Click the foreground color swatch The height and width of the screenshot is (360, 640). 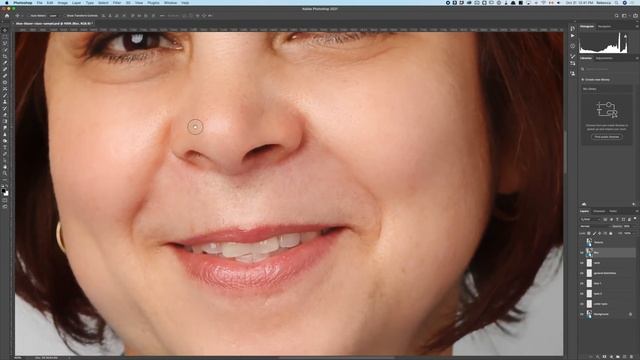(x=4, y=191)
